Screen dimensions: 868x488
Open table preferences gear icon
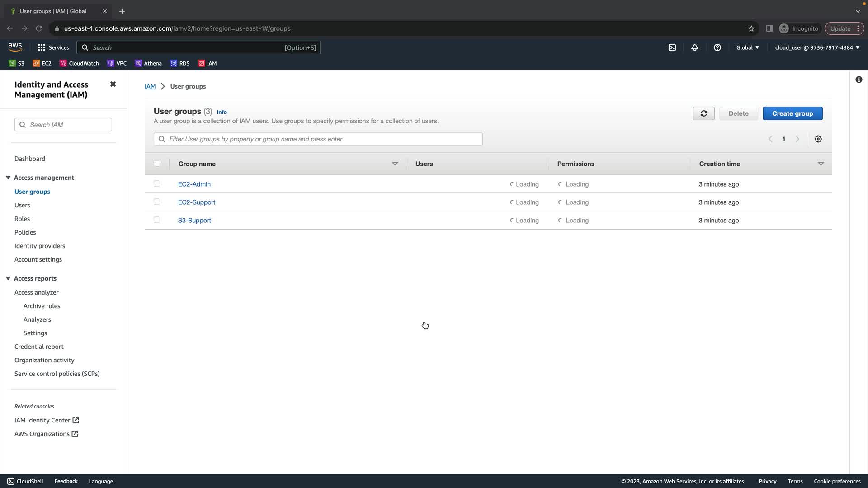818,139
